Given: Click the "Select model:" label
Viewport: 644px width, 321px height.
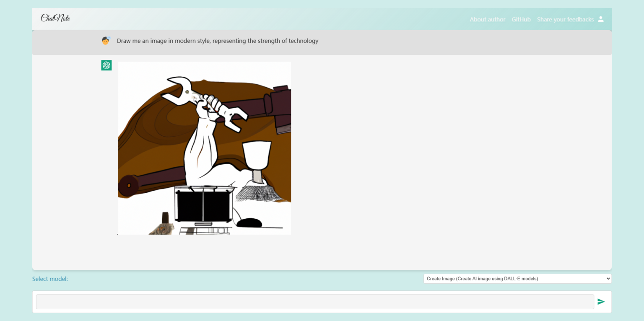Looking at the screenshot, I should (x=50, y=279).
